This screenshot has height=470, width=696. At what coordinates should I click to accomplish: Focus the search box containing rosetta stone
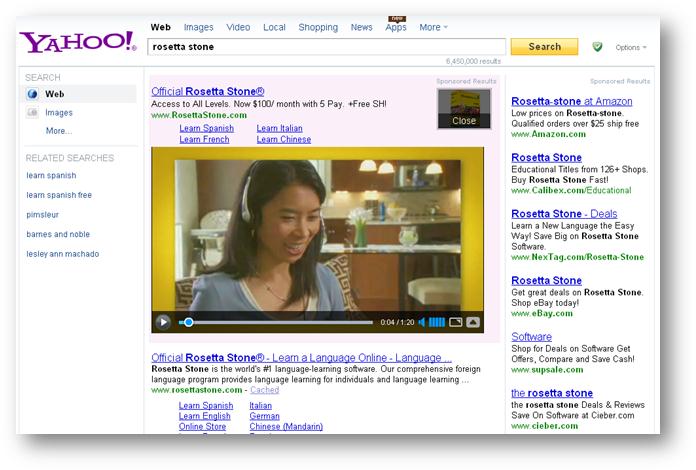(326, 47)
